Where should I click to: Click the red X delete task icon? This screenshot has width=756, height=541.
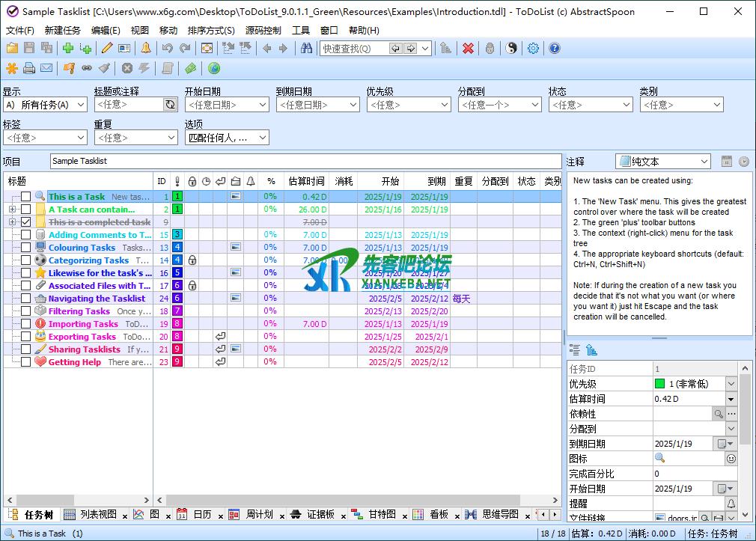click(x=468, y=49)
